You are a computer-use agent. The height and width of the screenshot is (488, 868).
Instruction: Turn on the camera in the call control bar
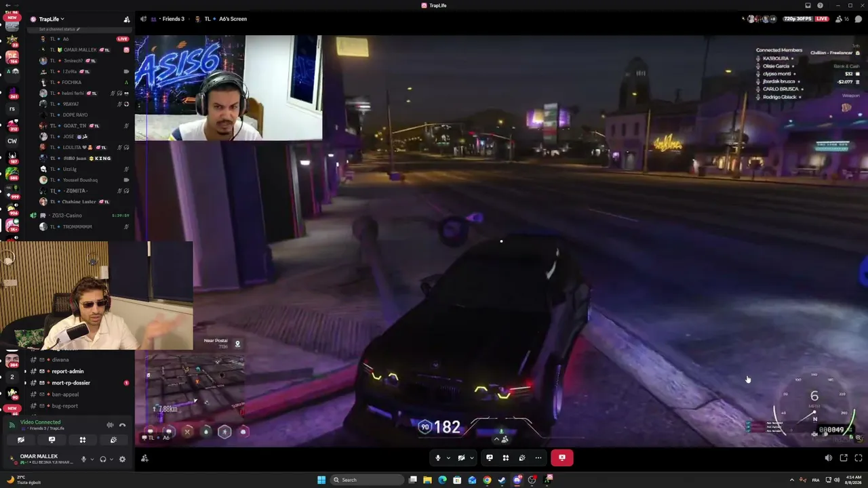pyautogui.click(x=461, y=457)
